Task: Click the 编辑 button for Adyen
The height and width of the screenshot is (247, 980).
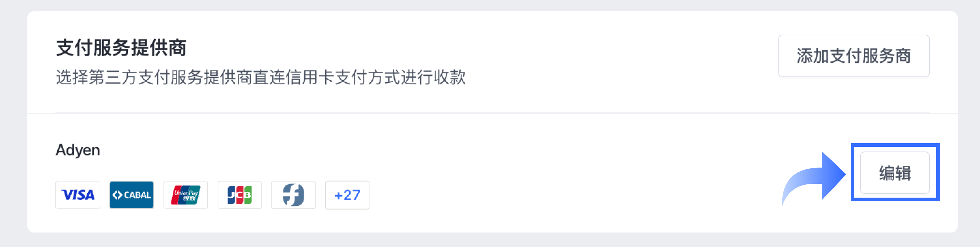Action: (x=895, y=173)
